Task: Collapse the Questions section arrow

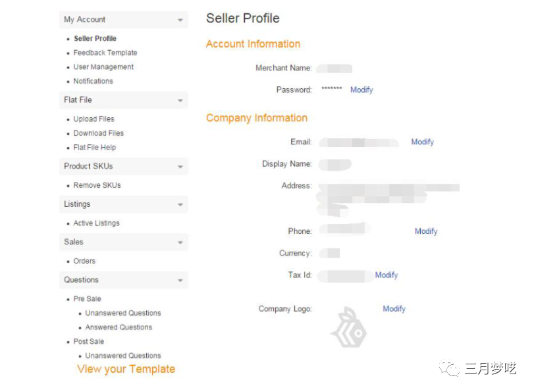Action: (x=180, y=281)
